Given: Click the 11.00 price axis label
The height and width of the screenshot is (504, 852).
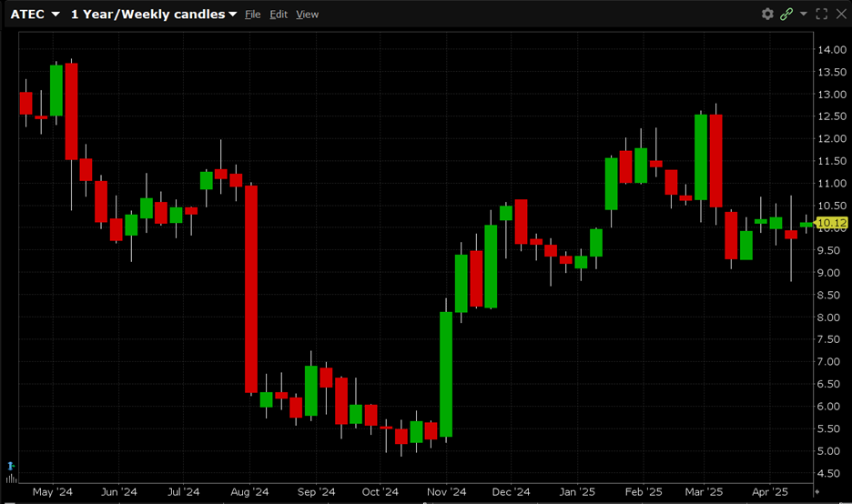Looking at the screenshot, I should [832, 183].
